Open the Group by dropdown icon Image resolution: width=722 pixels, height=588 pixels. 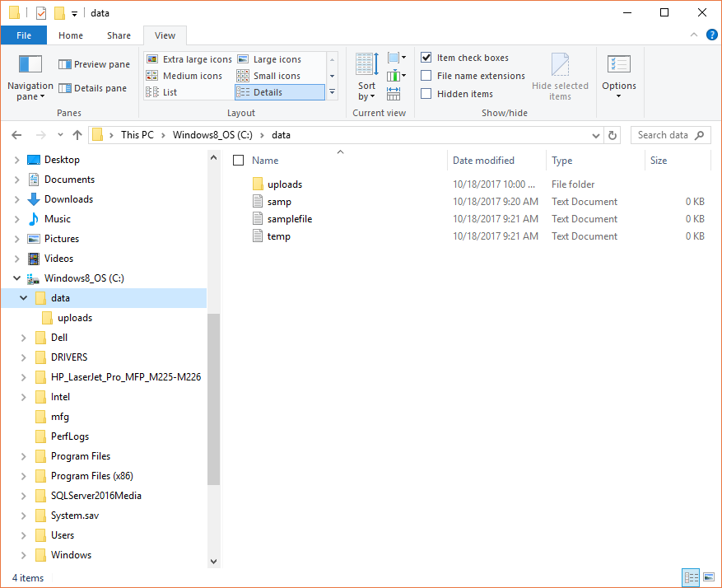[x=397, y=58]
